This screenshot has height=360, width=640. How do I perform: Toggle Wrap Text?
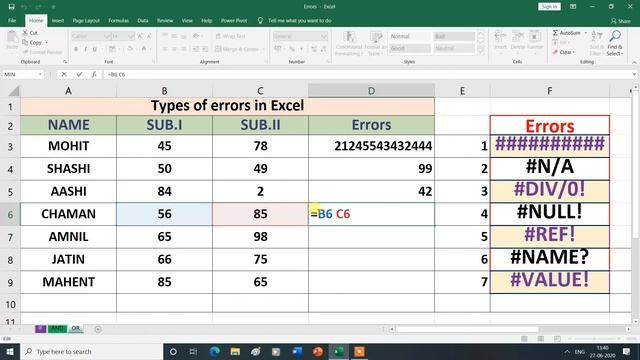coord(231,36)
